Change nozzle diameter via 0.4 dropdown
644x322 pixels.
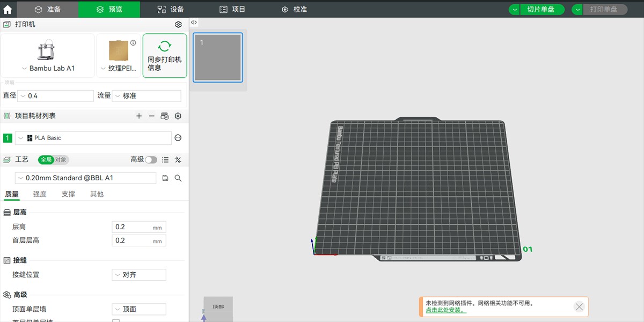[x=55, y=95]
